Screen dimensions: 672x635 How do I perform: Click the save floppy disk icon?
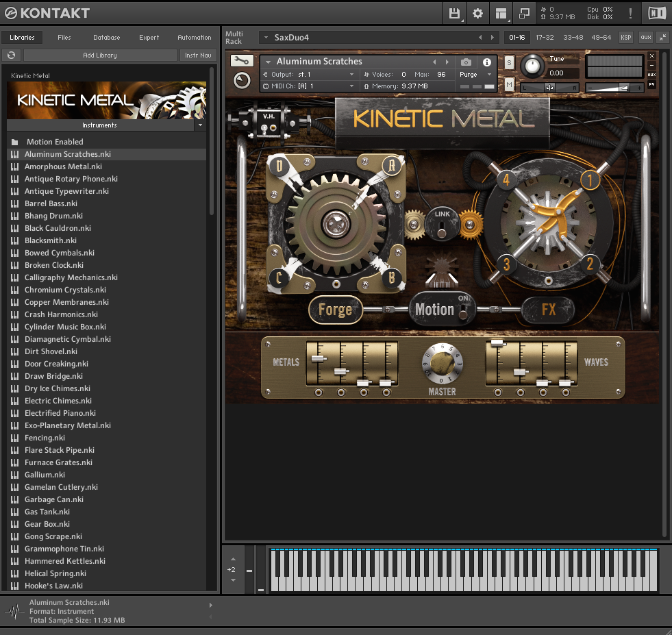[x=454, y=14]
